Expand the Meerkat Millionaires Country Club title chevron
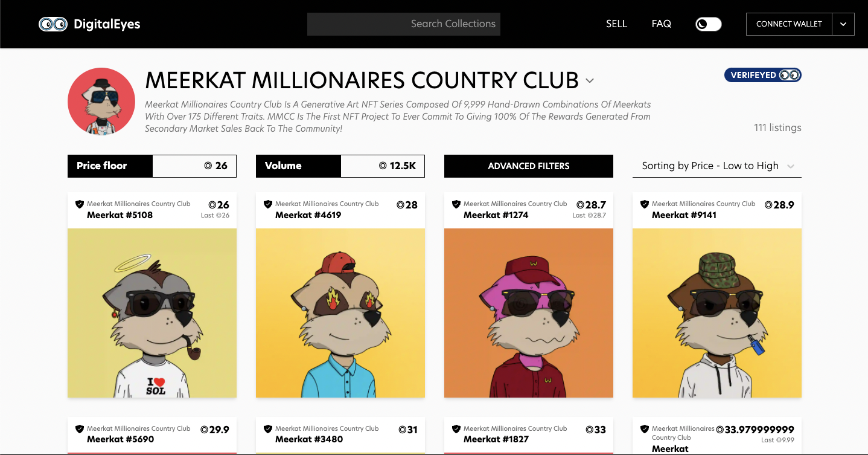Screen dimensions: 868x455 tap(589, 80)
